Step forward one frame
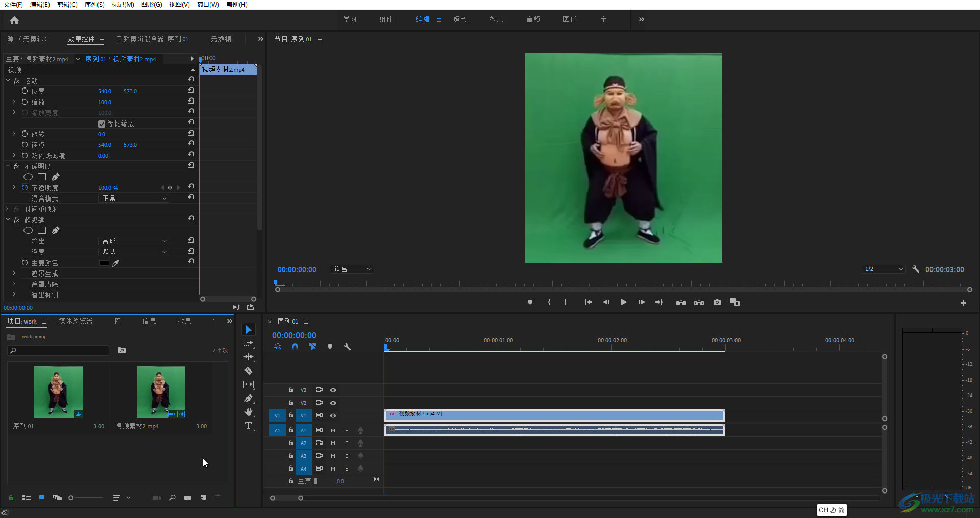 (x=642, y=302)
